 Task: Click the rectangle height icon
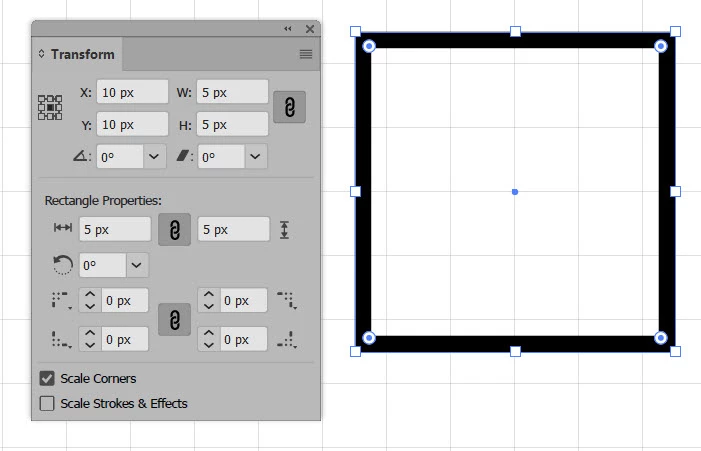[284, 230]
